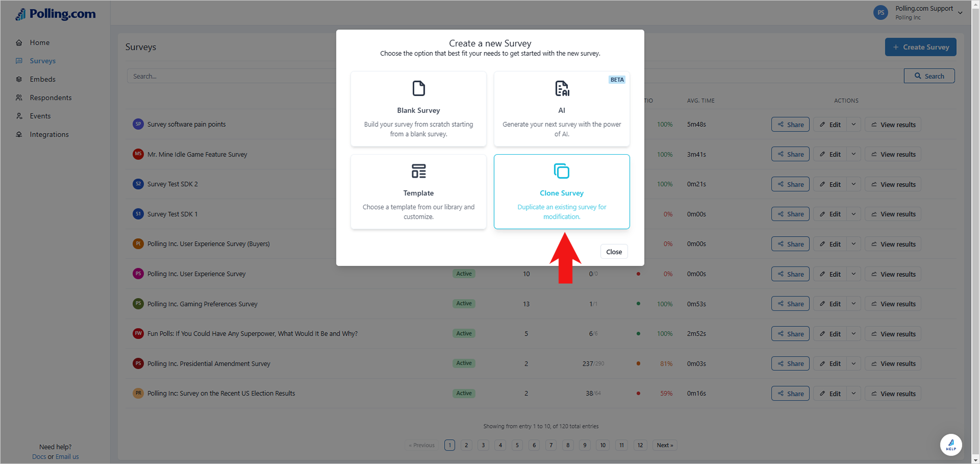Click the AVG. TIME column header
Screen dimensions: 980x464
(x=700, y=101)
